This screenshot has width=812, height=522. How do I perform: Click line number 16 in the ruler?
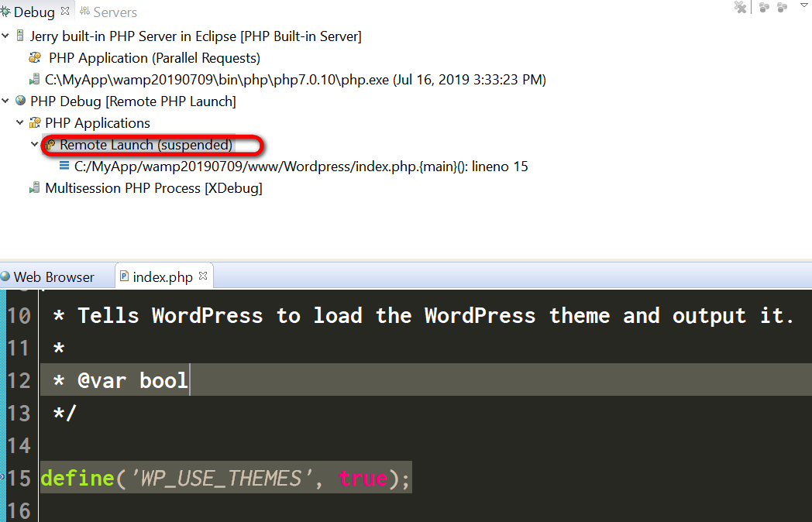coord(19,510)
